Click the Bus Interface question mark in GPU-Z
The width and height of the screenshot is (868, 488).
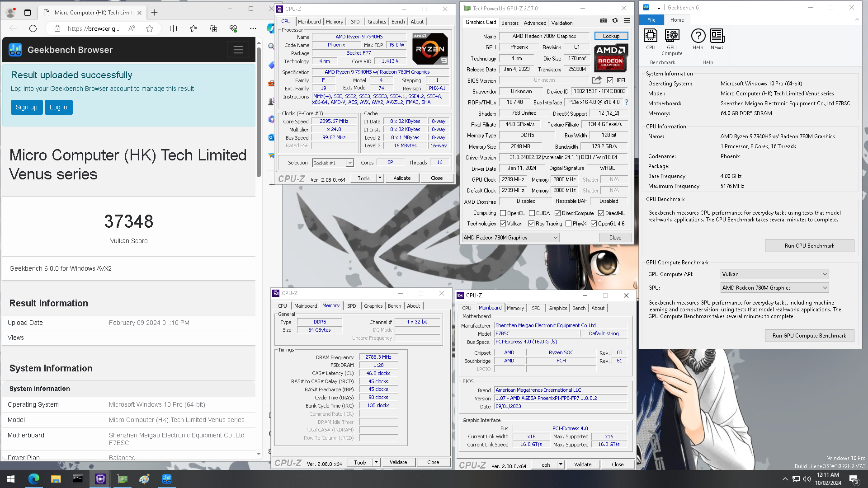coord(626,102)
